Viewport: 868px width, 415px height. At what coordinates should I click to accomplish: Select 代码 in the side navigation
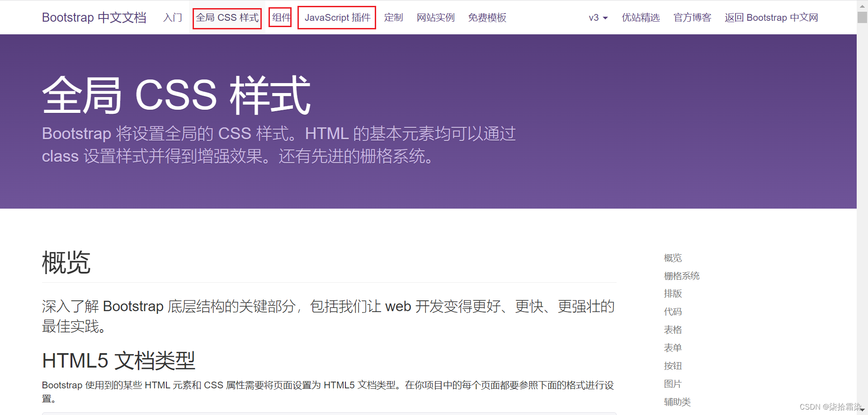(x=673, y=312)
